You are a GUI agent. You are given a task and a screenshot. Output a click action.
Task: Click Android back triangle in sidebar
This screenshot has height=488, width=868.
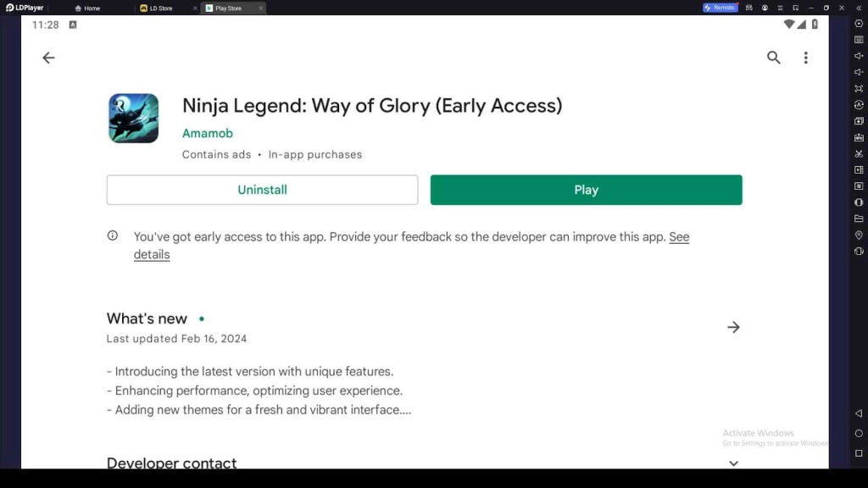(x=859, y=413)
